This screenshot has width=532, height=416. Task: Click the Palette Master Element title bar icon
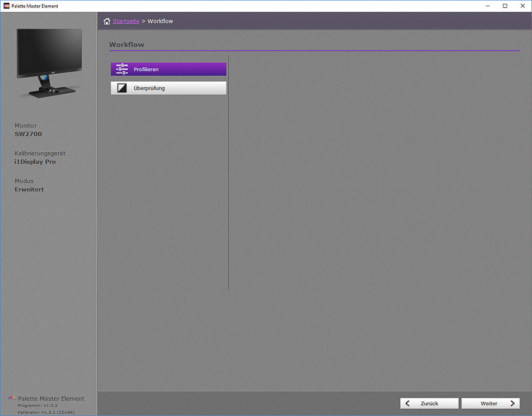(x=6, y=6)
